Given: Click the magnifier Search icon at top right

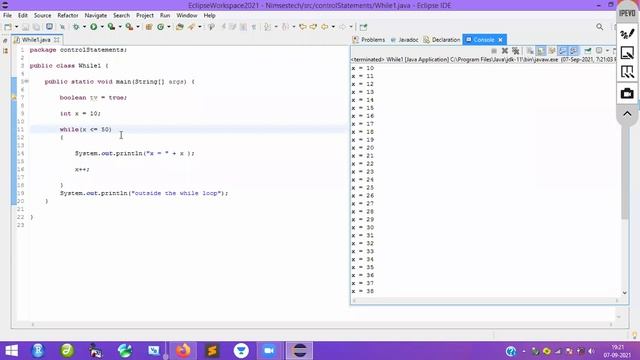Looking at the screenshot, I should 599,27.
